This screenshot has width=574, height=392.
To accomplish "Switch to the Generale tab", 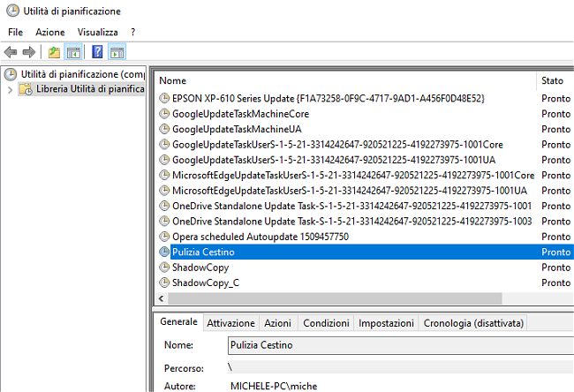I will 178,321.
